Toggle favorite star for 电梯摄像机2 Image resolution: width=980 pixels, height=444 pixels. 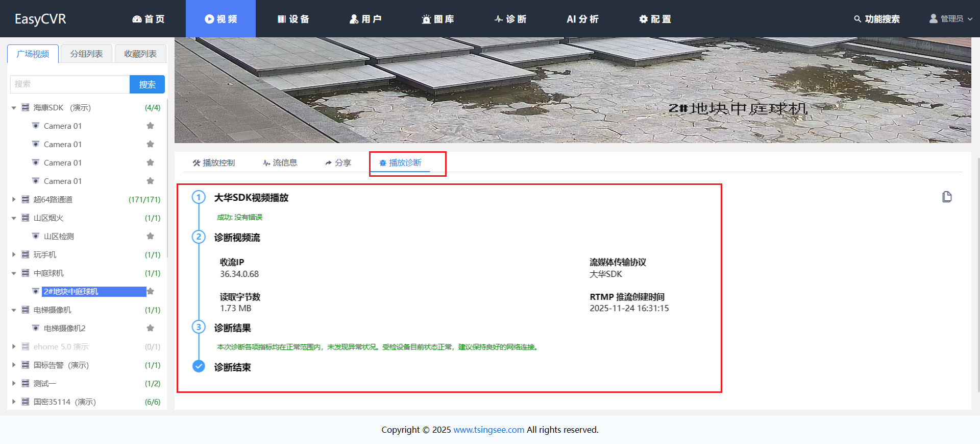150,328
